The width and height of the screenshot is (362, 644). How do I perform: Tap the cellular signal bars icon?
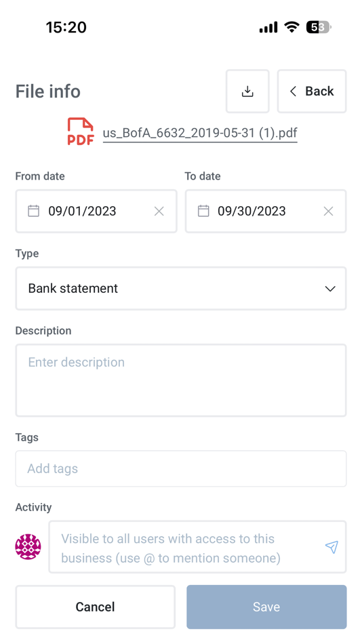point(268,28)
